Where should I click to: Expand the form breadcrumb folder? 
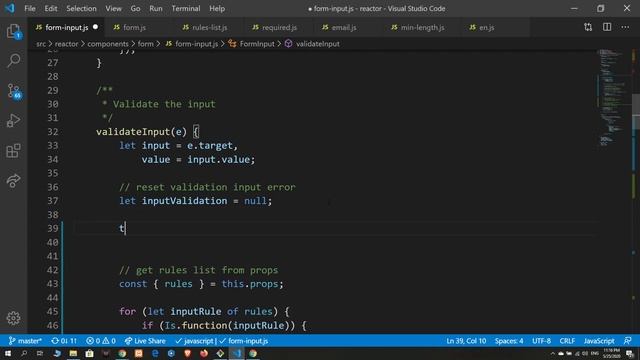[145, 44]
